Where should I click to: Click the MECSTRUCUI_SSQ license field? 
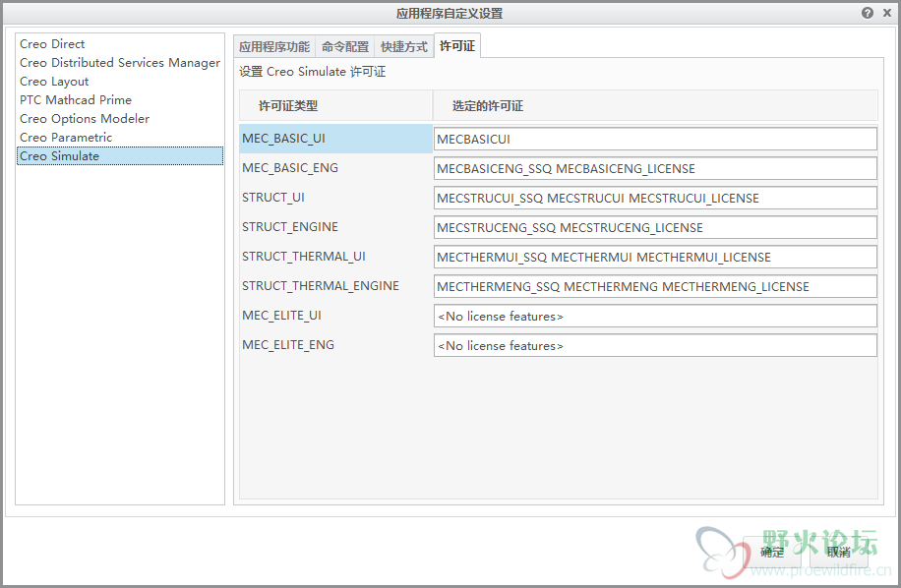(x=655, y=198)
